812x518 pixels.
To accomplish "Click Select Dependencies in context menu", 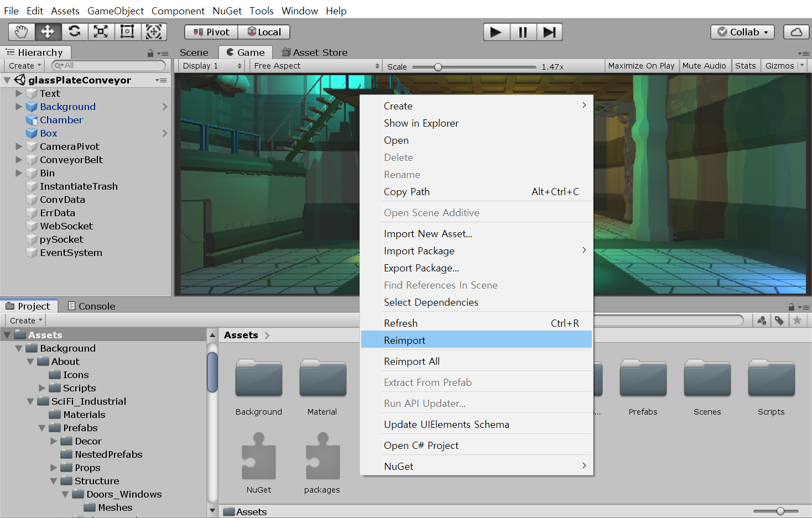I will click(x=431, y=302).
